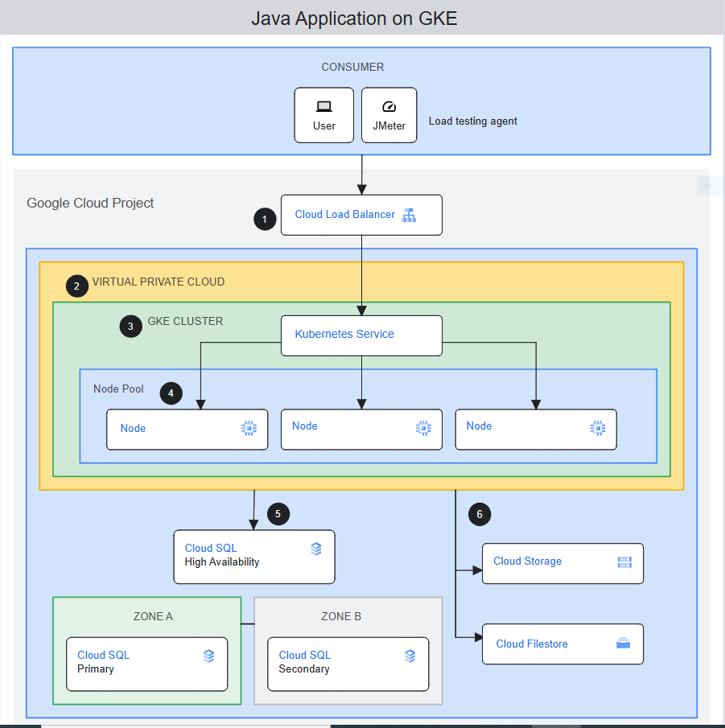Click the "Google Cloud Project" label
725x728 pixels.
[90, 203]
